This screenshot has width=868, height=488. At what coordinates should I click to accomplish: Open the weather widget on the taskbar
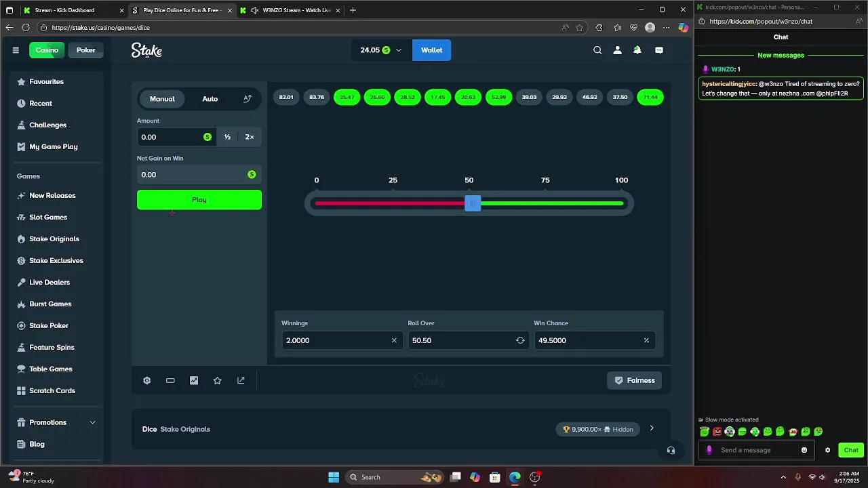point(30,477)
